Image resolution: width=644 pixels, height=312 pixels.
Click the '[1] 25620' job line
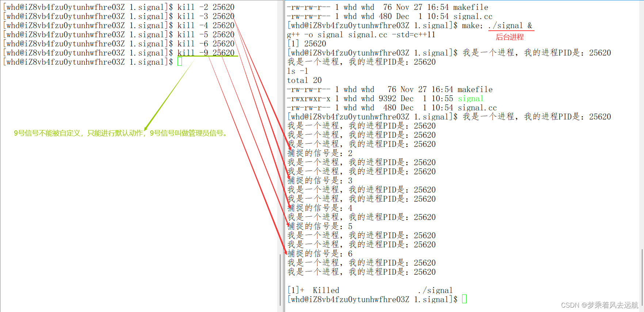click(306, 44)
